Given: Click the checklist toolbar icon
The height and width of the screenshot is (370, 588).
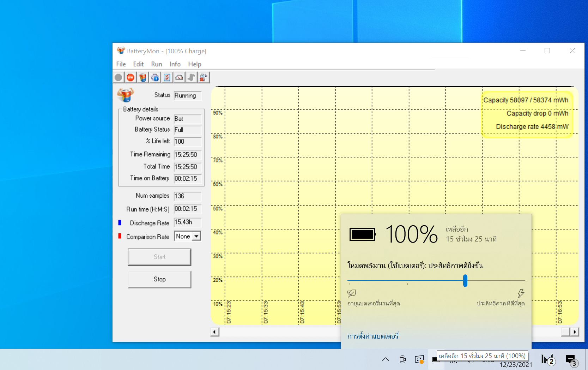Looking at the screenshot, I should (x=167, y=77).
